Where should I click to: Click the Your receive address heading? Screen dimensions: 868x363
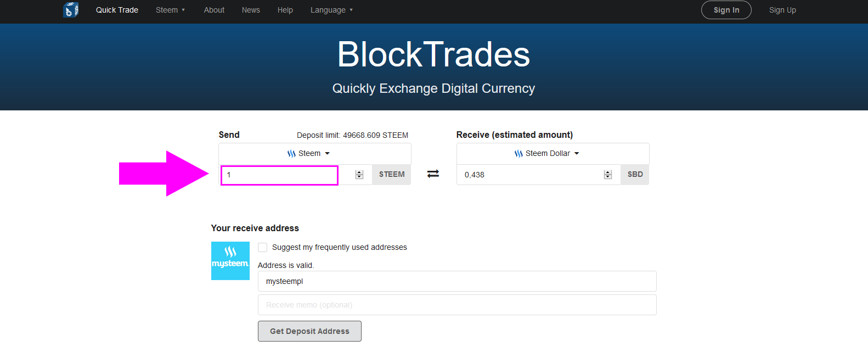[x=255, y=228]
